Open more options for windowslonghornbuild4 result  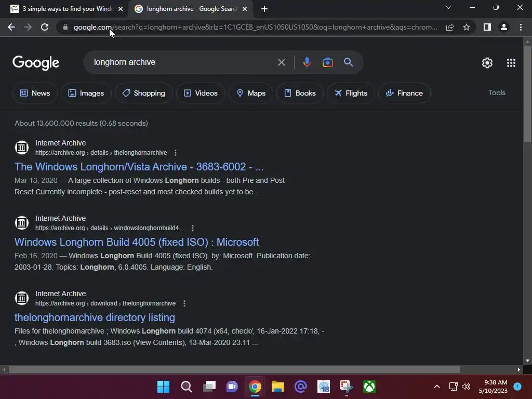pyautogui.click(x=192, y=228)
